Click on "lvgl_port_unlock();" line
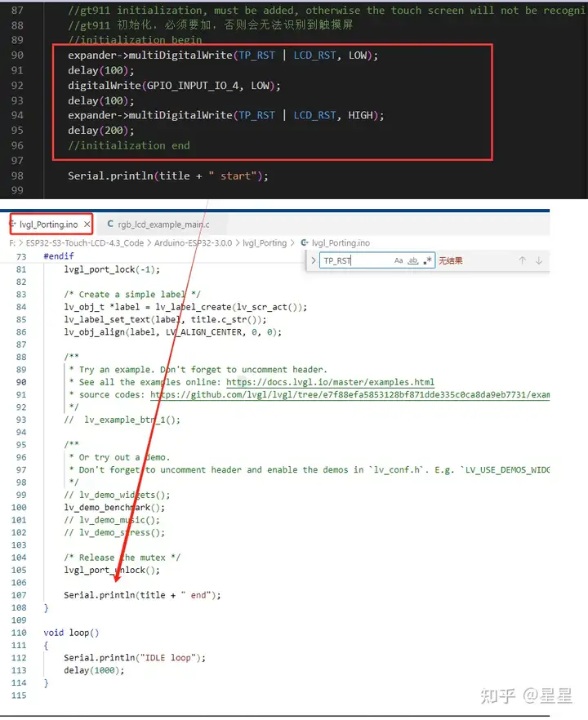Viewport: 588px width, 720px height. click(112, 570)
